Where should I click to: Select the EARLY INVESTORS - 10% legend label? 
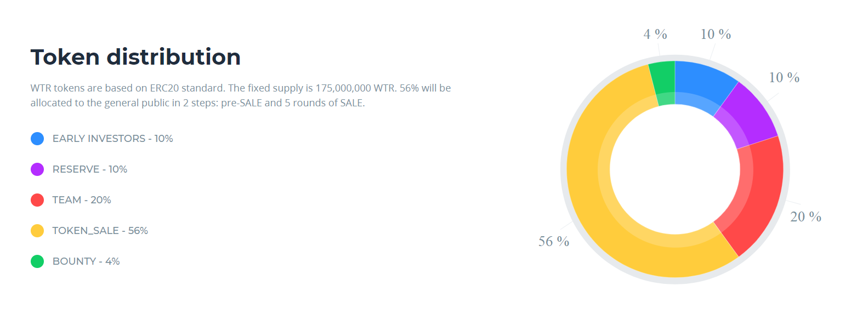pos(112,139)
